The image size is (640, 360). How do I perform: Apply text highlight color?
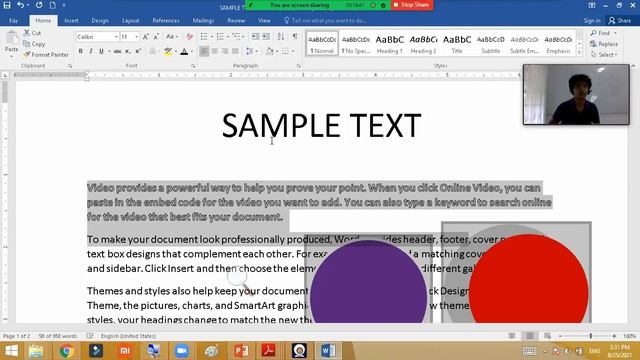pos(168,51)
